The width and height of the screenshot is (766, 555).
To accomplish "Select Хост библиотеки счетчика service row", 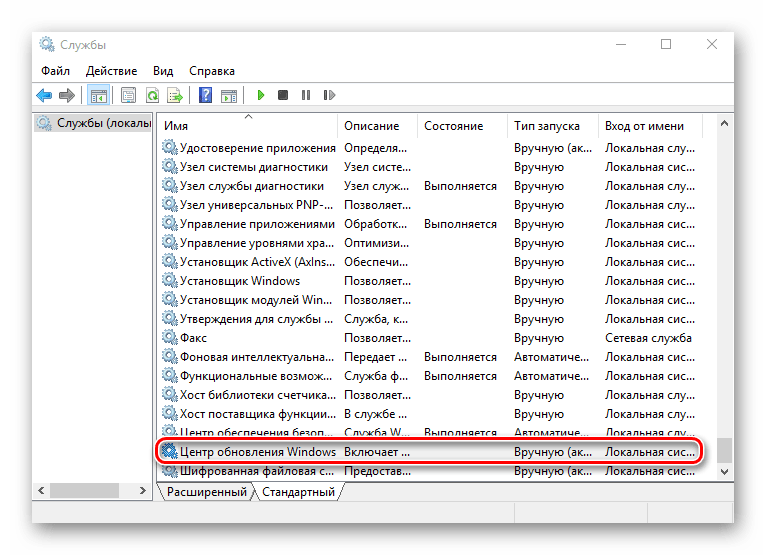I will pos(430,395).
